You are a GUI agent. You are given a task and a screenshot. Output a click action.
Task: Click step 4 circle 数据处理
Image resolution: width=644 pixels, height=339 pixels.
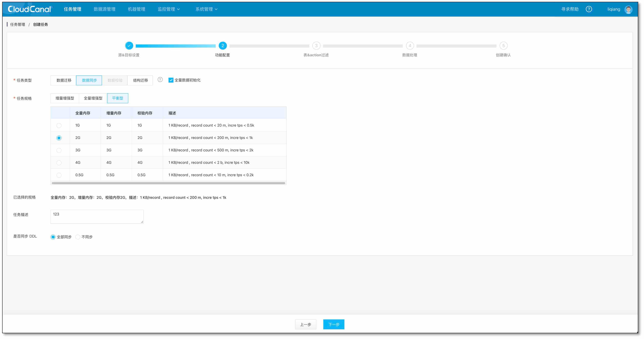coord(410,46)
